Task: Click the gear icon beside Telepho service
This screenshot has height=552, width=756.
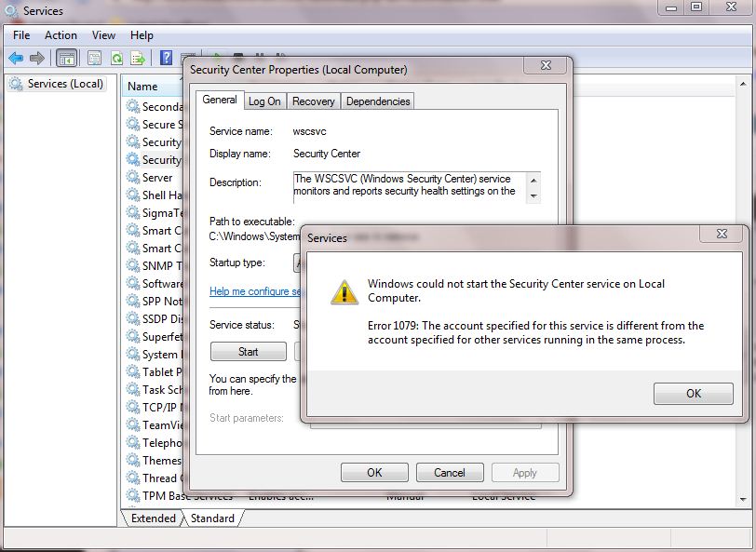Action: 133,442
